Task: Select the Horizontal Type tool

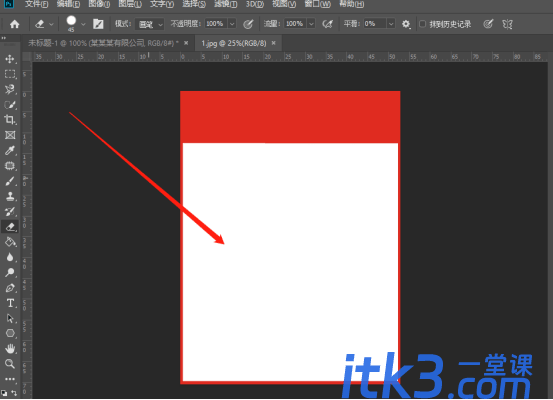Action: (x=10, y=303)
